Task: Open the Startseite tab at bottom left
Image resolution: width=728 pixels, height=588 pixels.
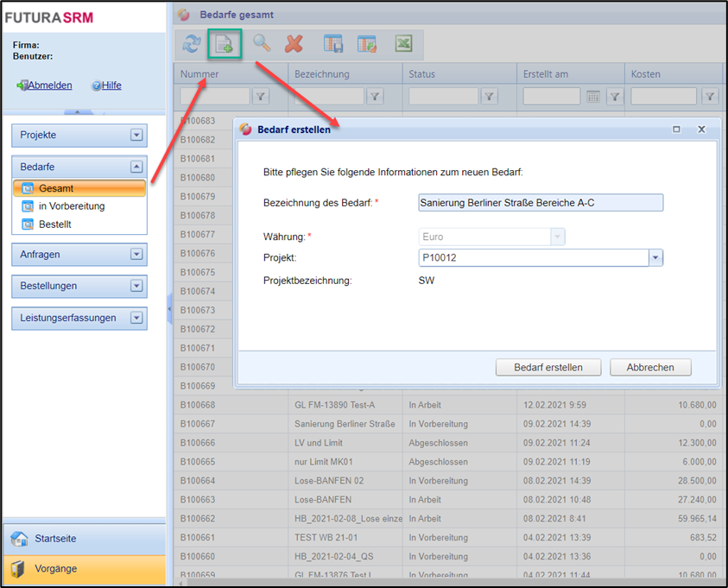Action: coord(55,539)
